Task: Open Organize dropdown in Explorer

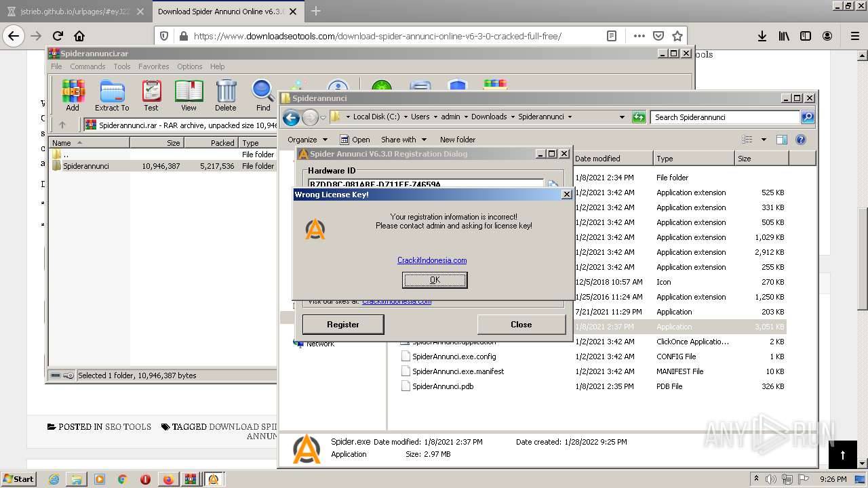Action: click(x=307, y=140)
